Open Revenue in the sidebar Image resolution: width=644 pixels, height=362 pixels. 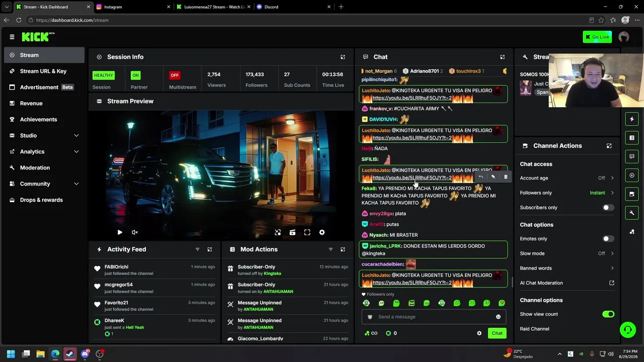[44, 104]
